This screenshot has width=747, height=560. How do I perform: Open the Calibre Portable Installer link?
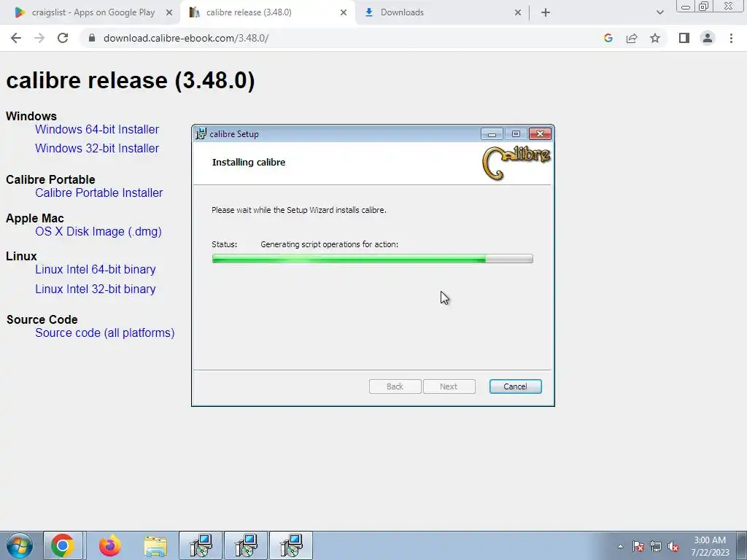point(98,192)
